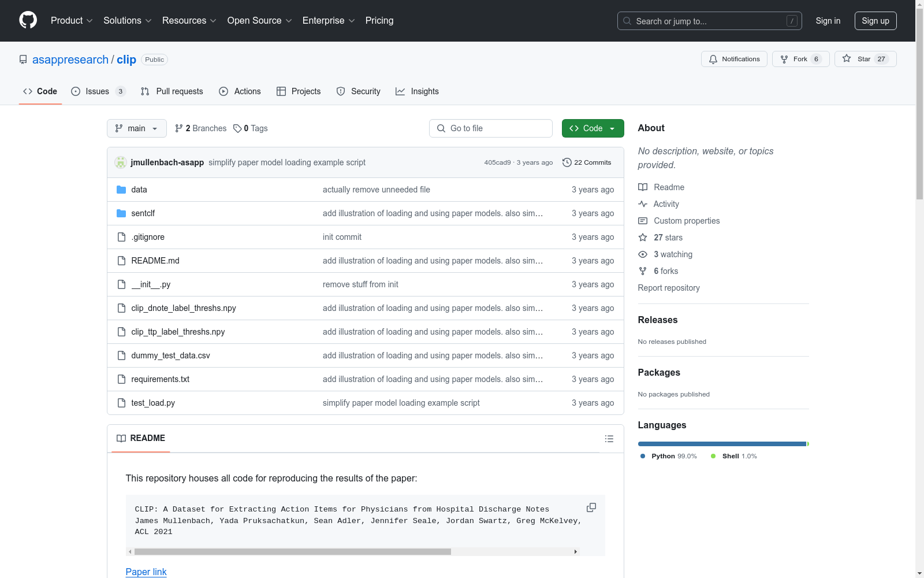Image resolution: width=924 pixels, height=578 pixels.
Task: Open the Issues tab
Action: pos(98,91)
